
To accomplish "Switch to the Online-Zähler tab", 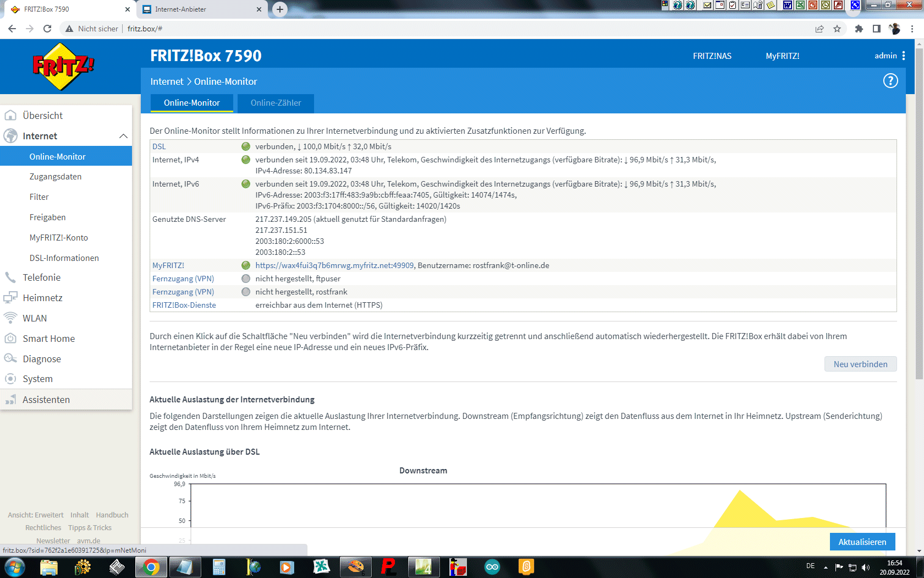I will point(276,103).
